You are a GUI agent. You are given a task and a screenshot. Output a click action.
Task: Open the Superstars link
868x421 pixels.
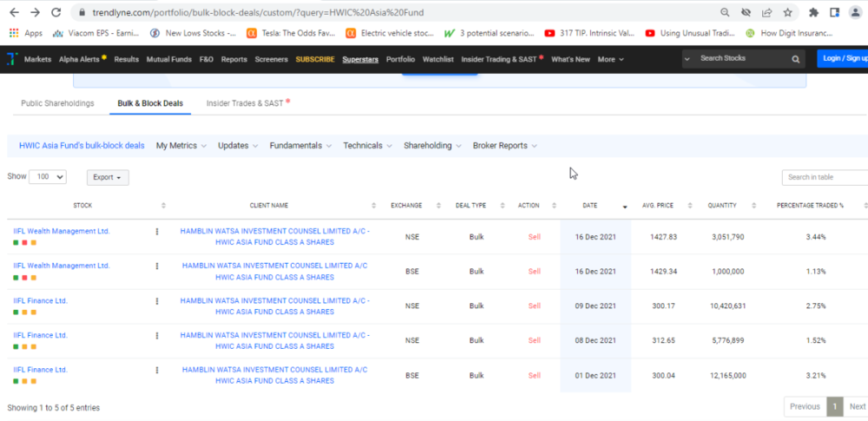pyautogui.click(x=360, y=59)
